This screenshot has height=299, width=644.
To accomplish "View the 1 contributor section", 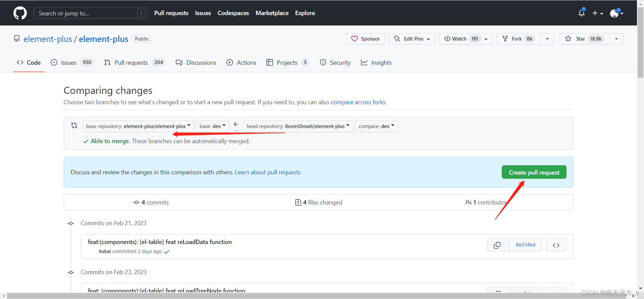I will pyautogui.click(x=486, y=202).
